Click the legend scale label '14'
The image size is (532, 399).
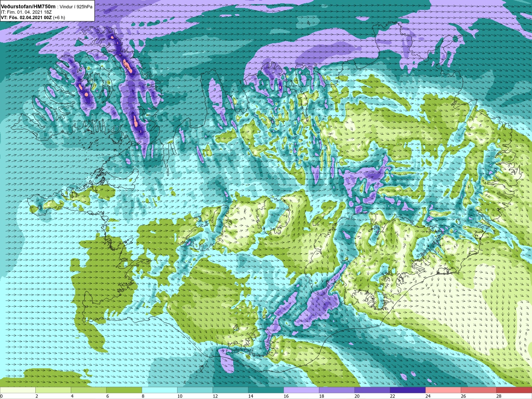point(251,396)
